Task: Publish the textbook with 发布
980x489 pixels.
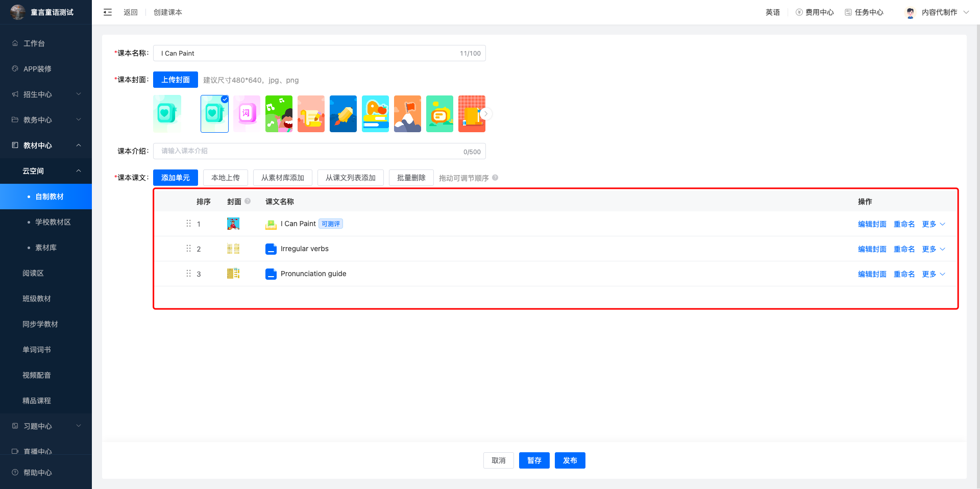Action: click(x=570, y=460)
